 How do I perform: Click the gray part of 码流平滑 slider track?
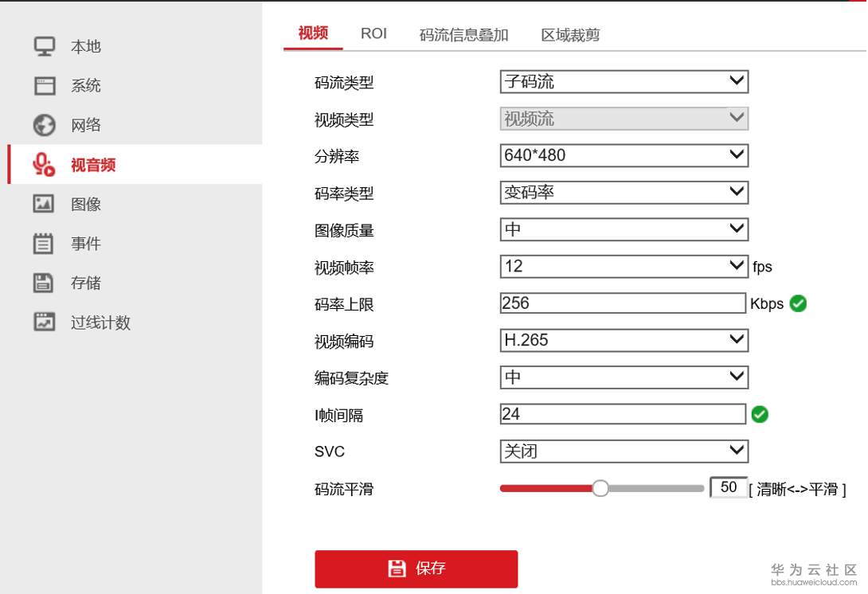click(656, 488)
